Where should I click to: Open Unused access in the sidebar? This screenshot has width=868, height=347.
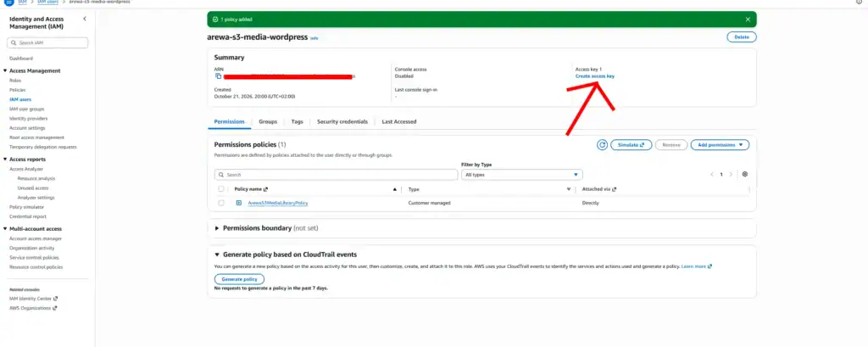pyautogui.click(x=33, y=187)
